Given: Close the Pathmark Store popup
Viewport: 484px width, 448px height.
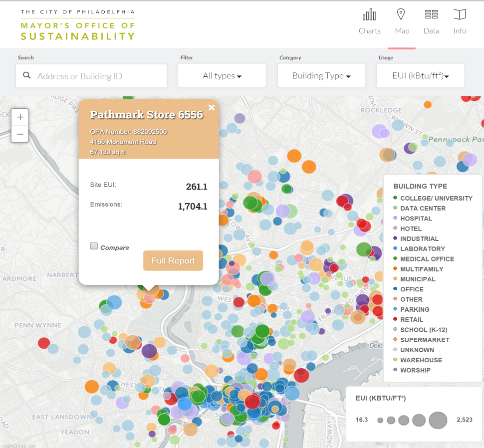Looking at the screenshot, I should pos(212,107).
